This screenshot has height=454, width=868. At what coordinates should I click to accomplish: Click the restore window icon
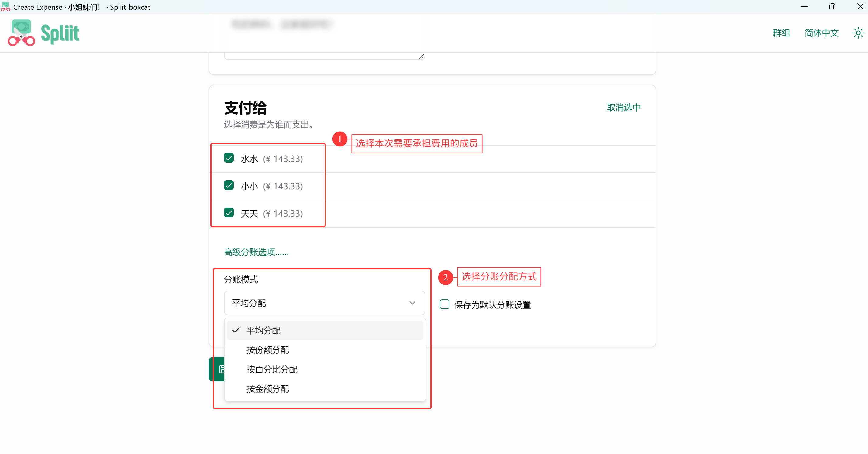click(x=832, y=7)
